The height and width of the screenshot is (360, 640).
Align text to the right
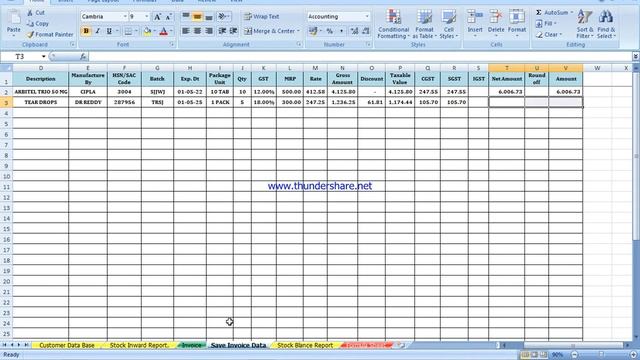point(209,31)
